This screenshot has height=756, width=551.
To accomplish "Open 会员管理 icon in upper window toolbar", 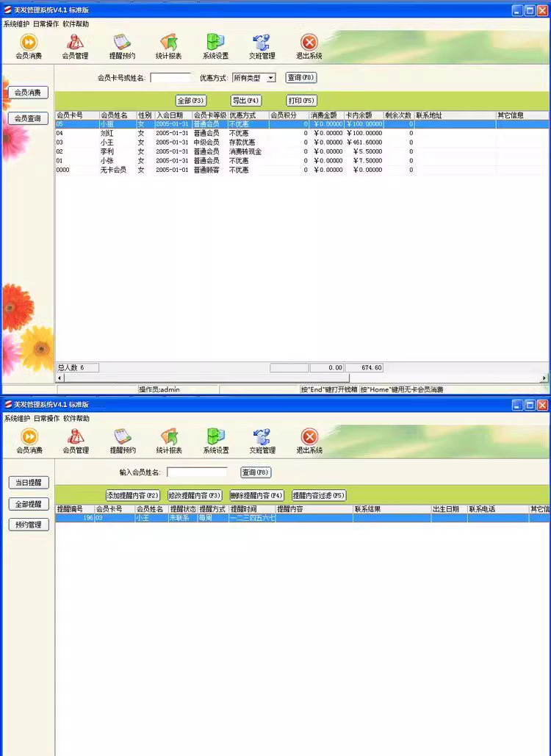I will point(75,46).
